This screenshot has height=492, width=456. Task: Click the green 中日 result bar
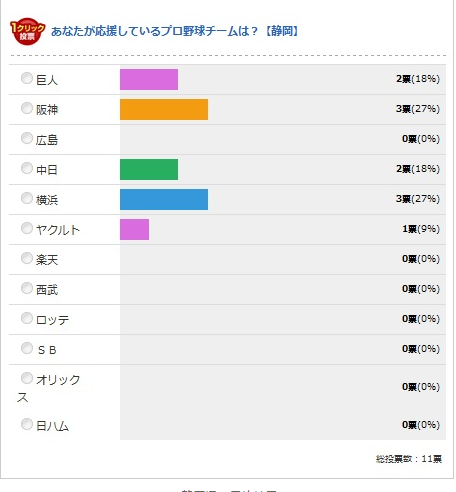pyautogui.click(x=149, y=169)
